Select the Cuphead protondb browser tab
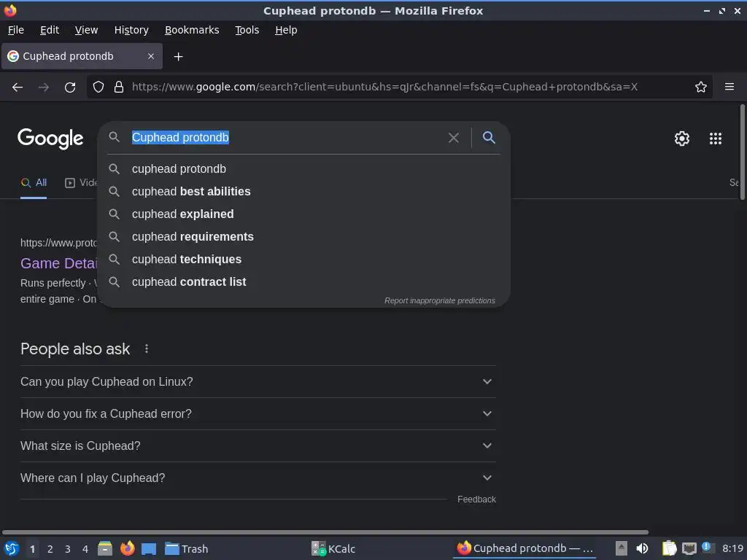This screenshot has height=560, width=747. click(x=82, y=56)
